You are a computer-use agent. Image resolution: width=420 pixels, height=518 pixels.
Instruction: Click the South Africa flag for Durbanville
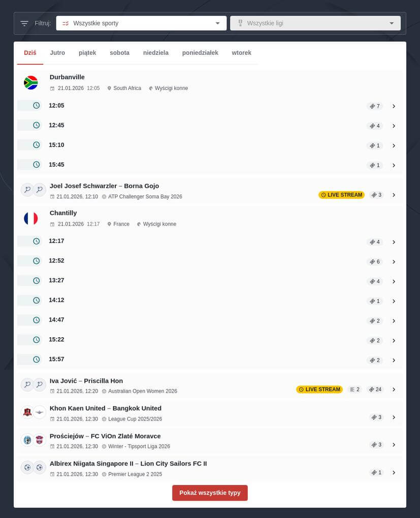pyautogui.click(x=30, y=82)
